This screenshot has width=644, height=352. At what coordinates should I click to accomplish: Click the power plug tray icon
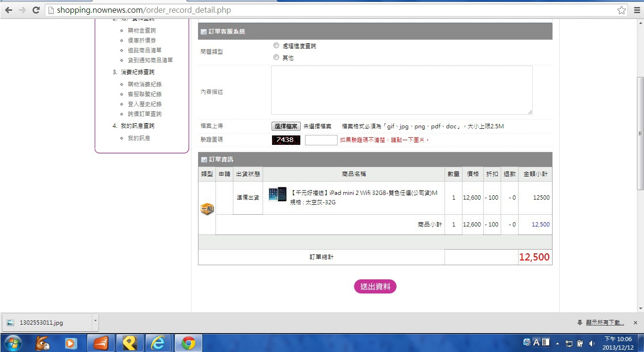coord(580,344)
